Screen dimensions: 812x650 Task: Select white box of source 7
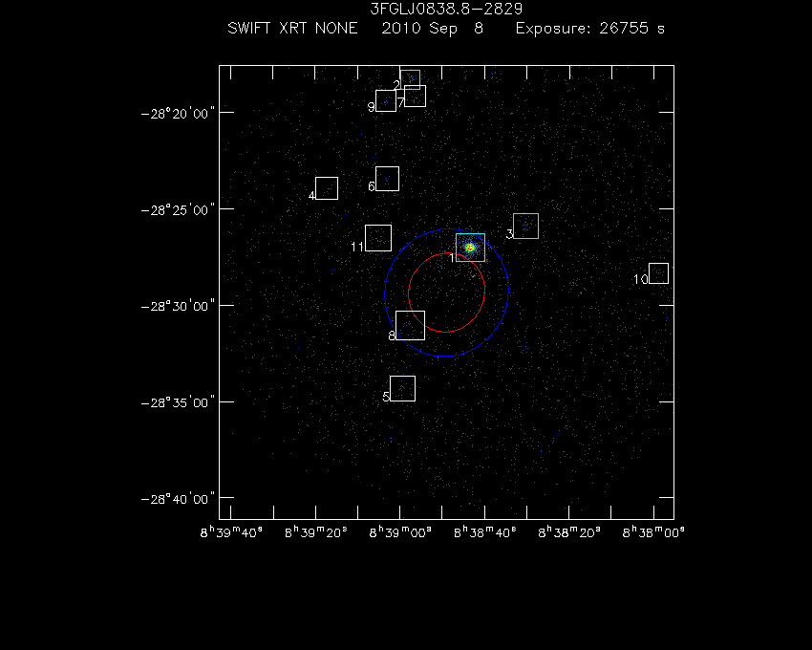point(415,96)
